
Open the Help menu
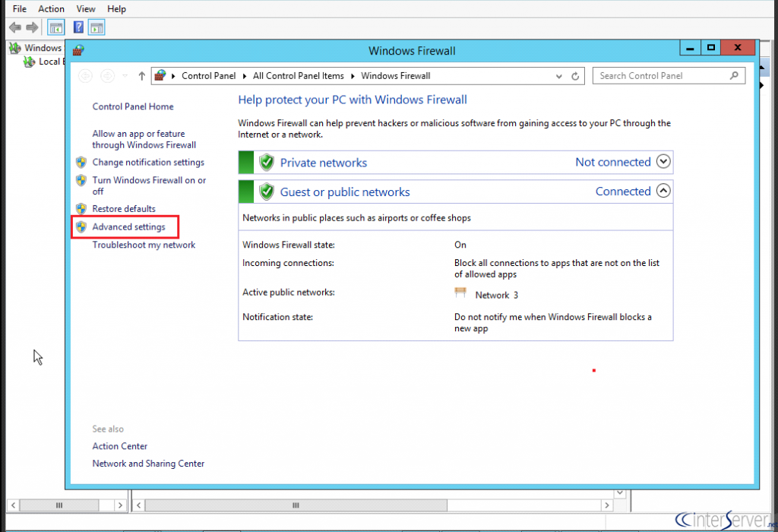pyautogui.click(x=116, y=9)
